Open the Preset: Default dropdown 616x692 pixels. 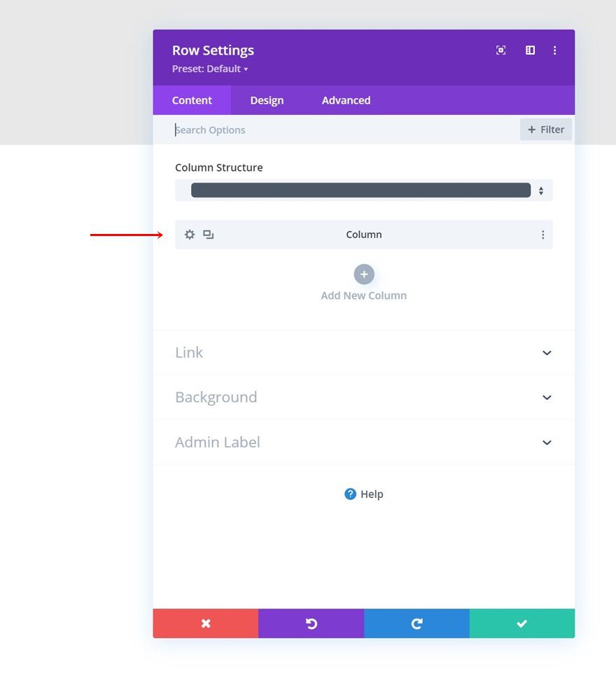(210, 69)
